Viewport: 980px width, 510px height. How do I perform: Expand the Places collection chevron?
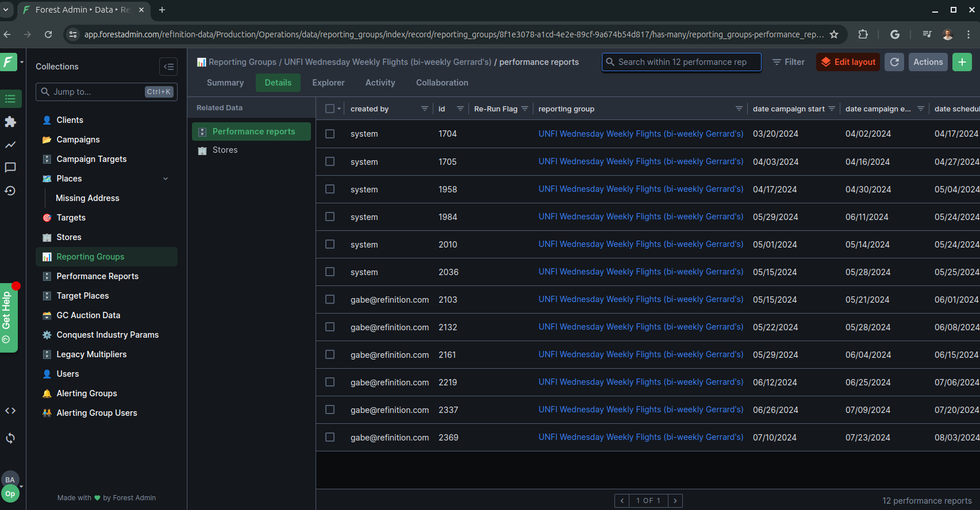[166, 179]
